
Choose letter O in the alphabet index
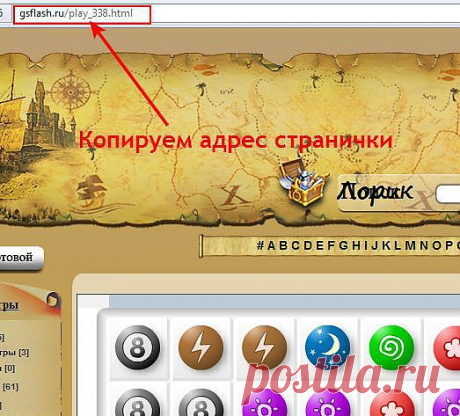coord(436,246)
